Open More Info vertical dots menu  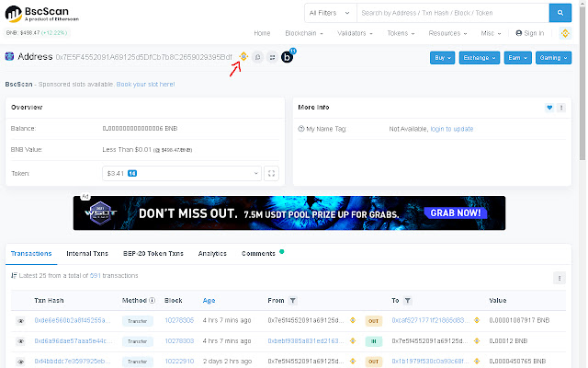(562, 108)
